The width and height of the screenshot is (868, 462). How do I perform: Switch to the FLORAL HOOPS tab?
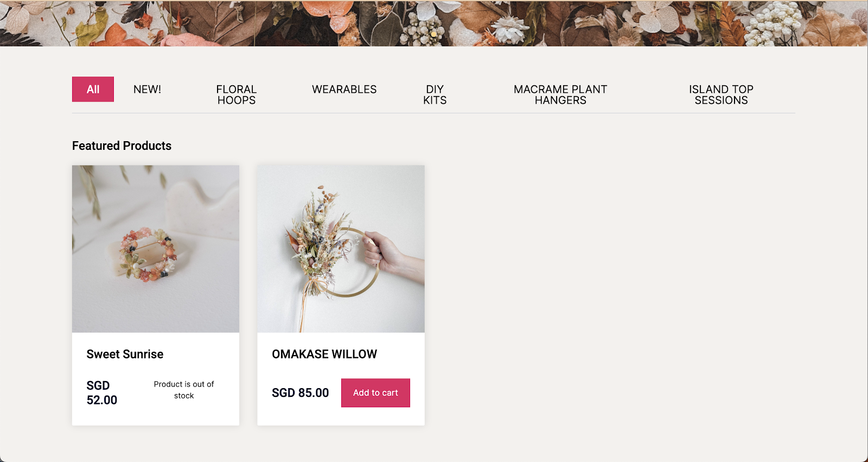(237, 94)
